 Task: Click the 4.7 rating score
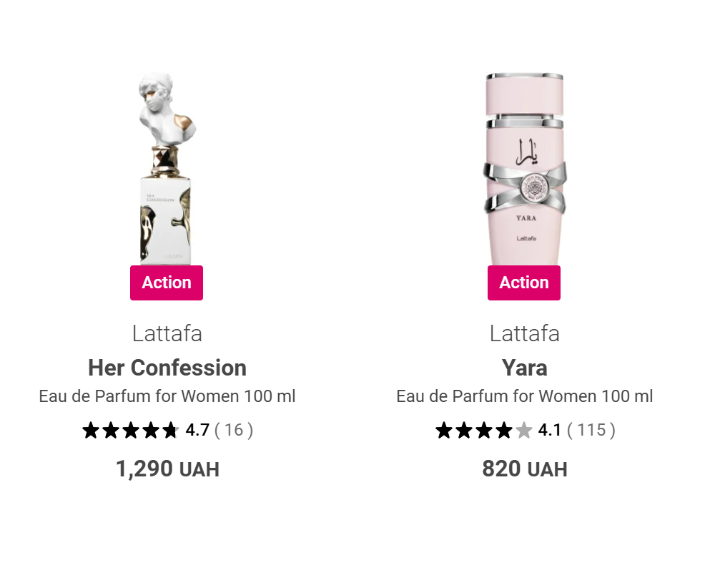197,430
